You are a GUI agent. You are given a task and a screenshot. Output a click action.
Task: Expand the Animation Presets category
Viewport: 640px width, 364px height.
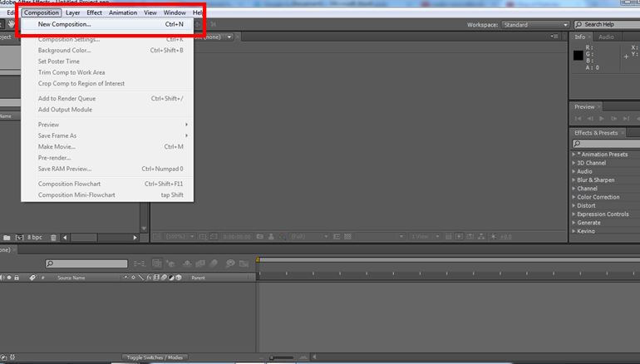click(574, 155)
